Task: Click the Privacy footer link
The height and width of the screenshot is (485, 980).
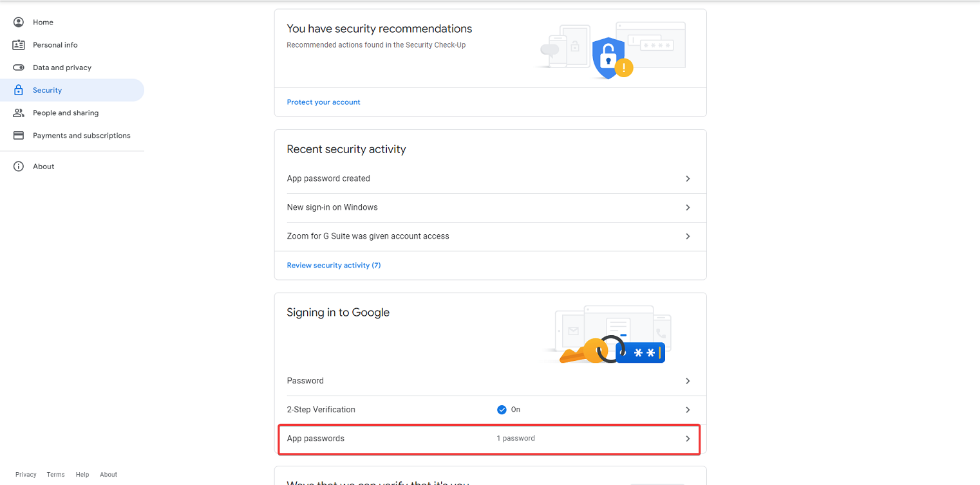Action: 26,475
